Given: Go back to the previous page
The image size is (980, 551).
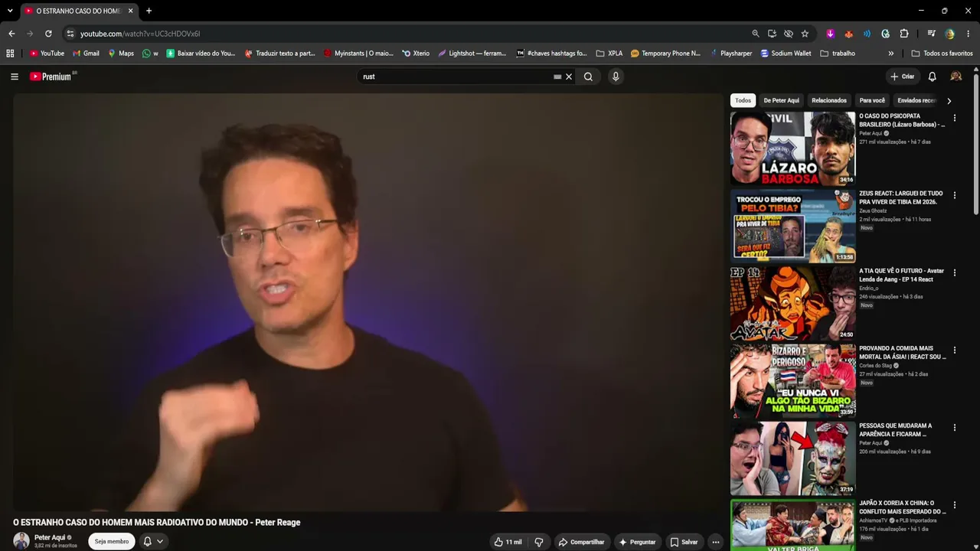Looking at the screenshot, I should coord(11,34).
